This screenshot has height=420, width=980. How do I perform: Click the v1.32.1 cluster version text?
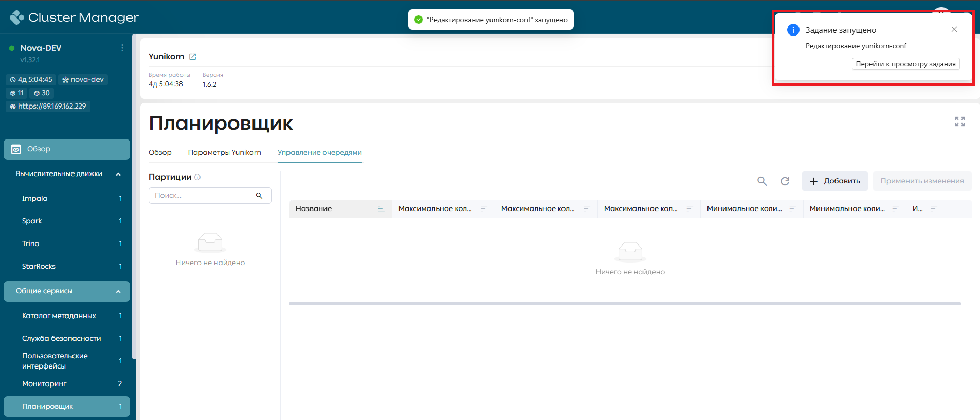pyautogui.click(x=30, y=60)
